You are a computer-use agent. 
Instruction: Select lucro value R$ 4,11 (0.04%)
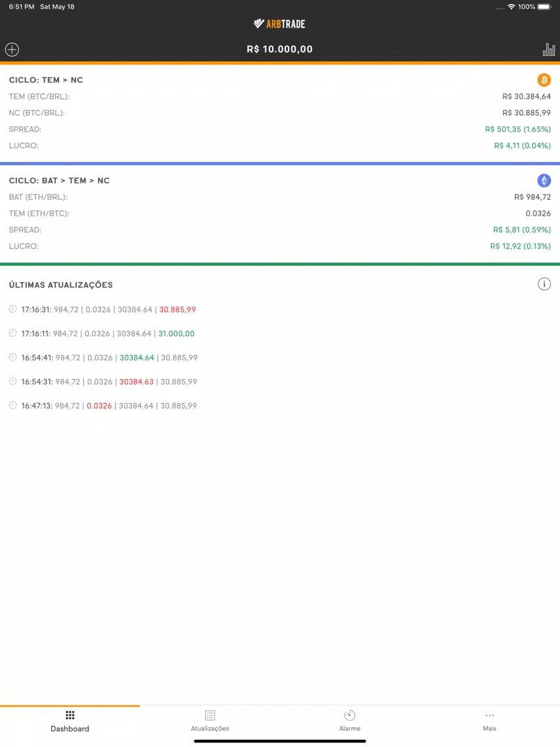(522, 145)
